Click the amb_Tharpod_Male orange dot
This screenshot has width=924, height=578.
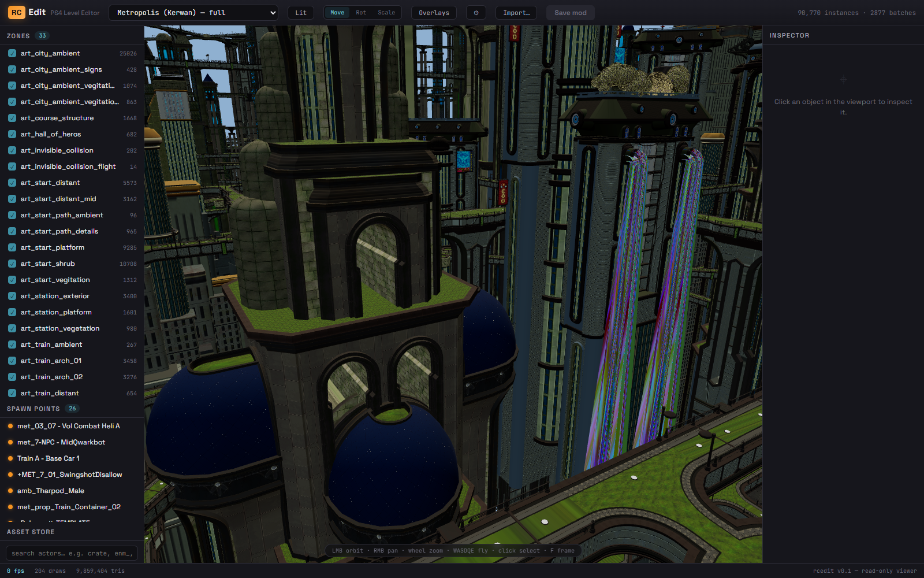tap(10, 491)
